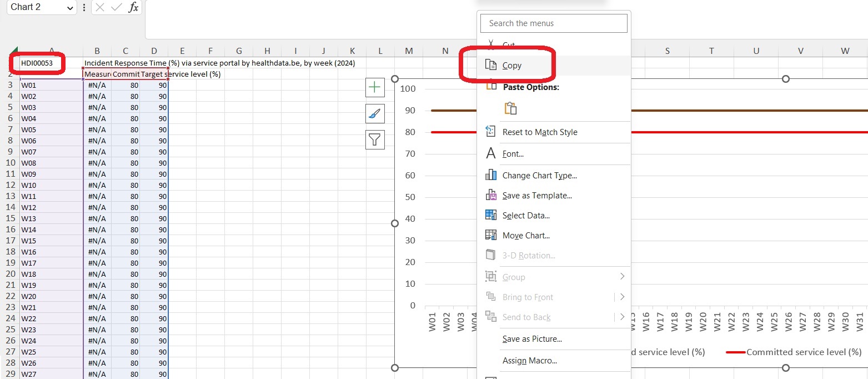Click the formula bar enter checkmark icon
The width and height of the screenshot is (868, 379).
pyautogui.click(x=117, y=7)
